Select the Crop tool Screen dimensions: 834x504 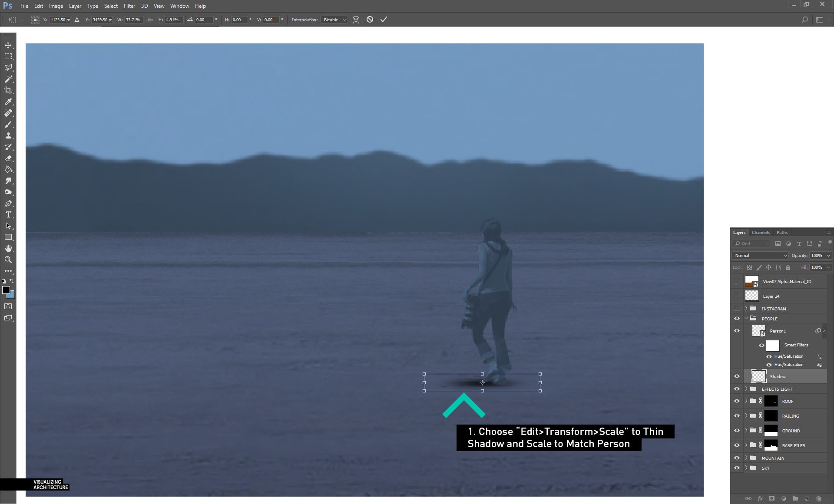point(8,90)
